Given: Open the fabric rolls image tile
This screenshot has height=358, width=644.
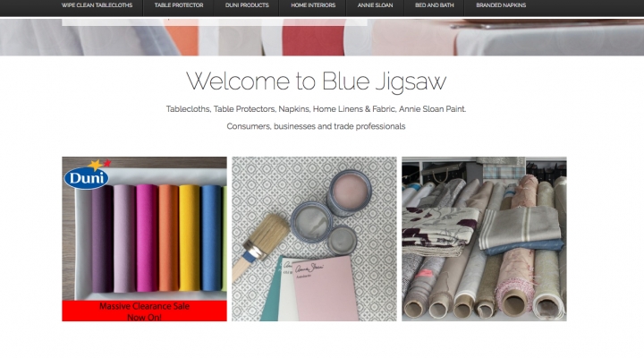Looking at the screenshot, I should (484, 239).
